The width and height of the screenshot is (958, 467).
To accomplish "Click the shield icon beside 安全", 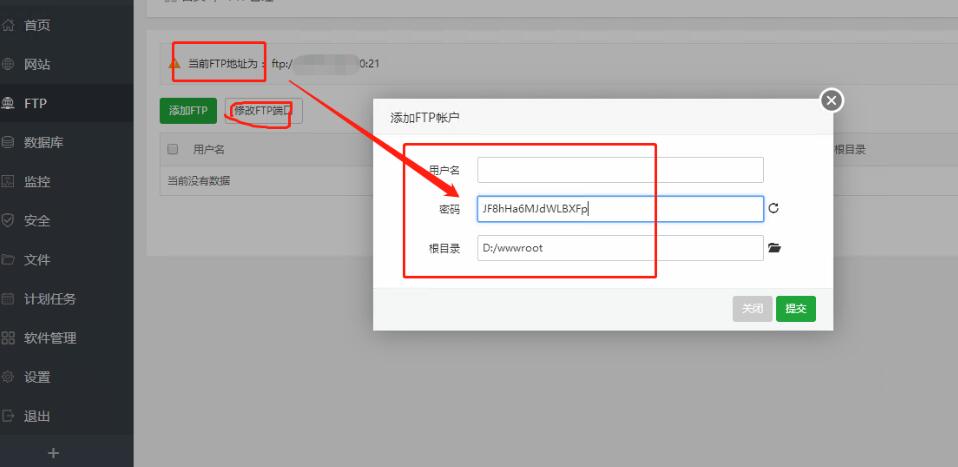I will pyautogui.click(x=8, y=221).
